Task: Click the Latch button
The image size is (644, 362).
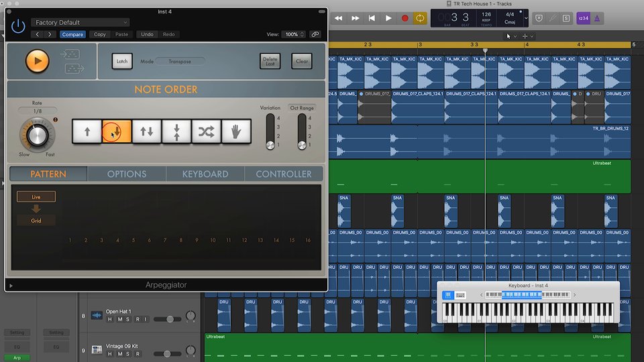Action: coord(122,61)
